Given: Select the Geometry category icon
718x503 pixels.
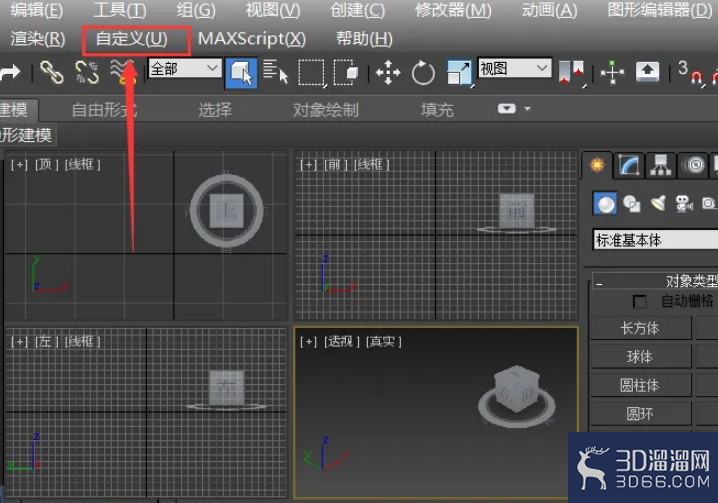Looking at the screenshot, I should [x=605, y=204].
